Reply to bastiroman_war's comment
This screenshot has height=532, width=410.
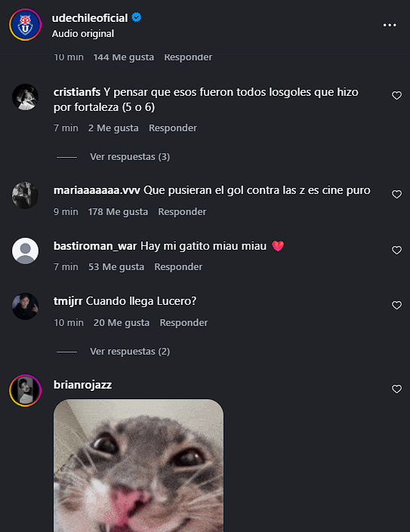pyautogui.click(x=178, y=267)
